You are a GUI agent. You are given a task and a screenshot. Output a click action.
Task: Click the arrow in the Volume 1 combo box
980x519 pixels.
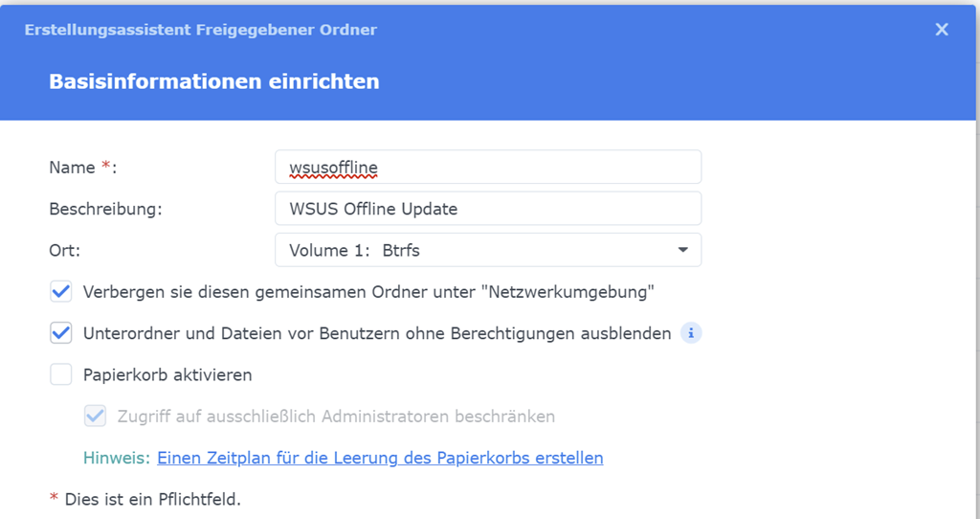point(682,250)
